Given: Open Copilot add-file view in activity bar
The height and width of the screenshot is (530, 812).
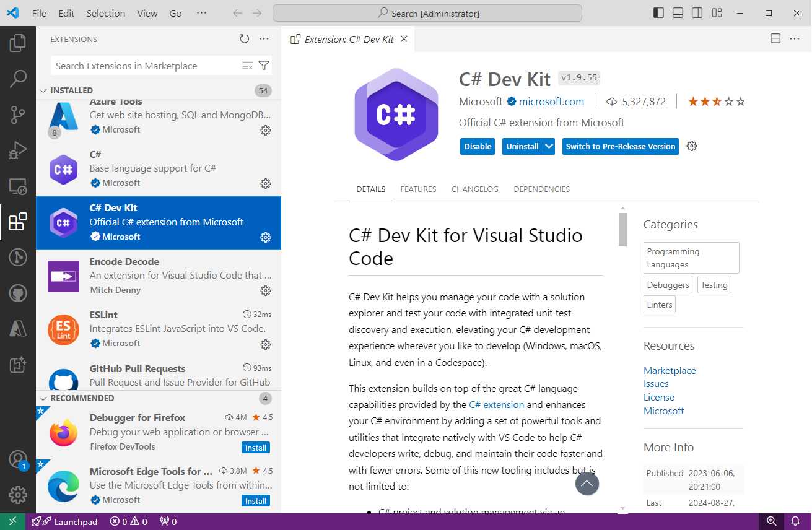Looking at the screenshot, I should pos(18,365).
